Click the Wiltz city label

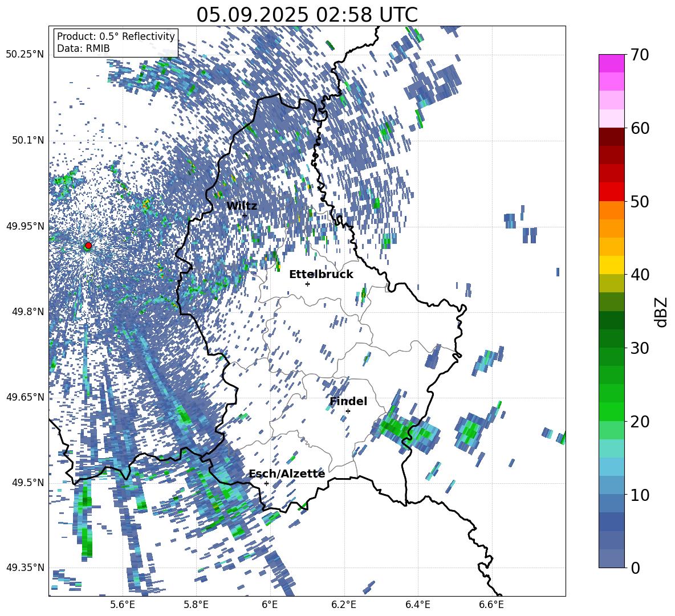coord(242,206)
